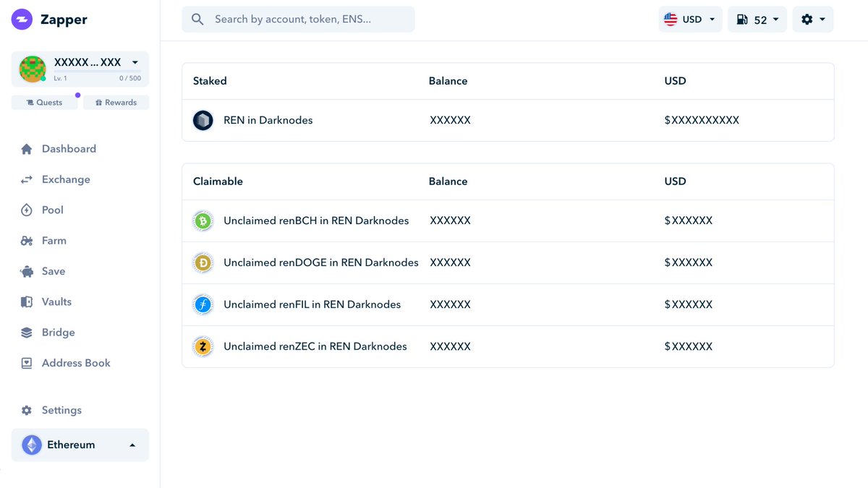Image resolution: width=868 pixels, height=488 pixels.
Task: Click the renZEC USD value
Action: point(689,346)
